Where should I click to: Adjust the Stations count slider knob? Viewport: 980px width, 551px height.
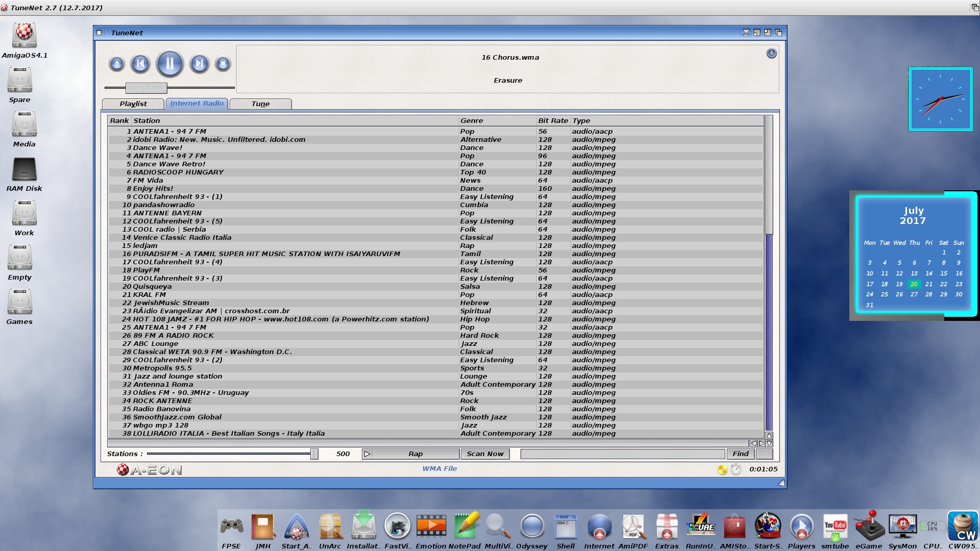click(314, 454)
